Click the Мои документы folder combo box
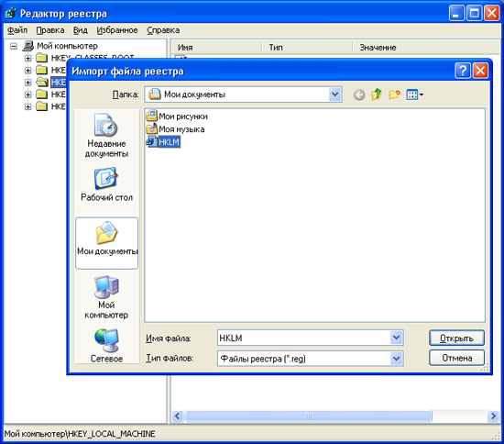 [x=243, y=94]
